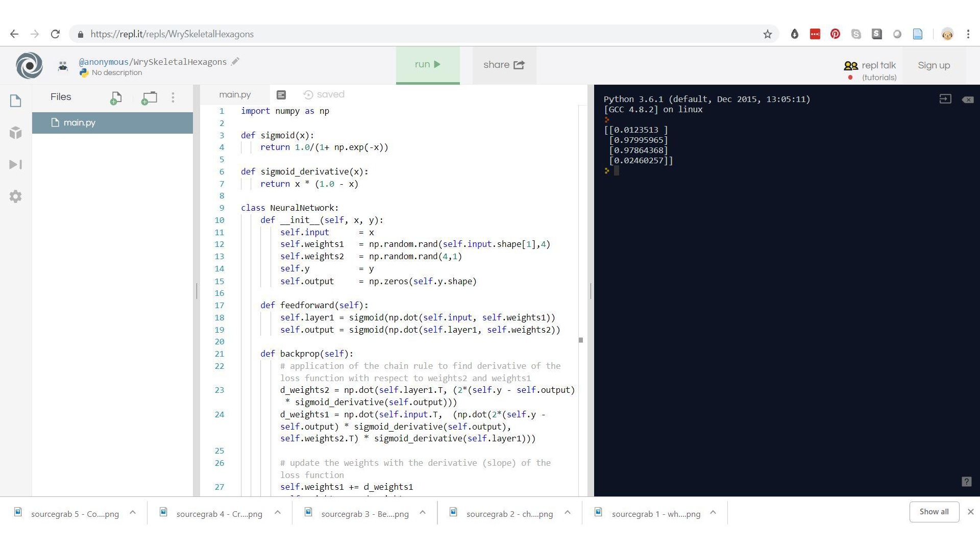
Task: Open the Sign up link
Action: [934, 65]
